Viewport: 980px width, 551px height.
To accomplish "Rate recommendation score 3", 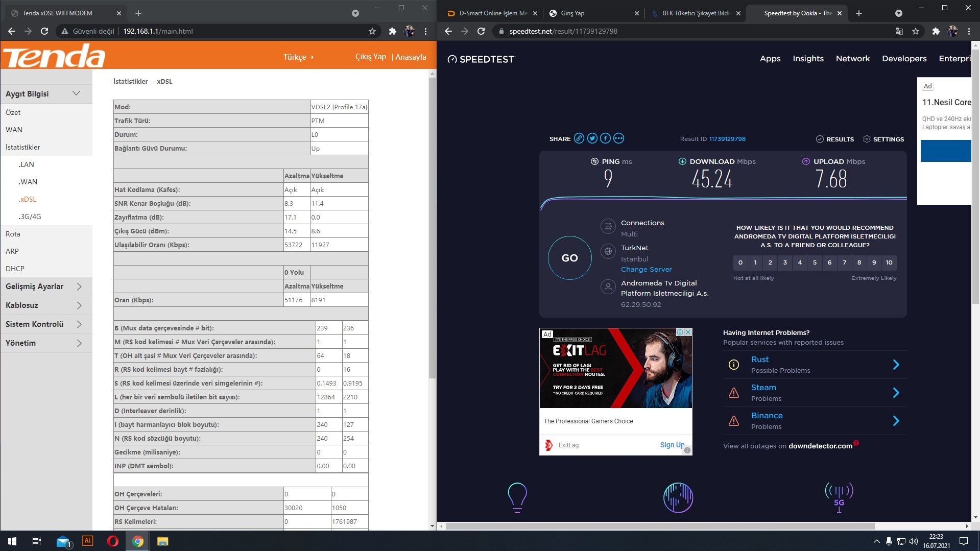I will coord(785,262).
